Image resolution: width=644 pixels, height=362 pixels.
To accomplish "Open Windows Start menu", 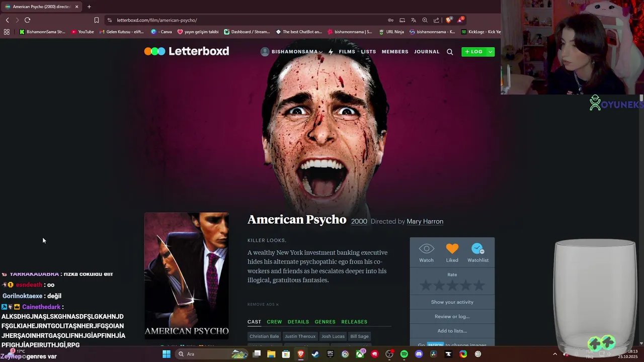I will 166,354.
